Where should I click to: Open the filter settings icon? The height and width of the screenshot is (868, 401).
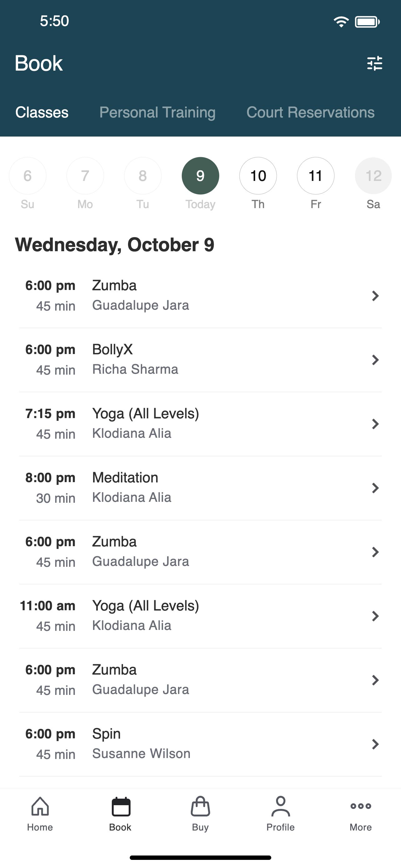(374, 63)
